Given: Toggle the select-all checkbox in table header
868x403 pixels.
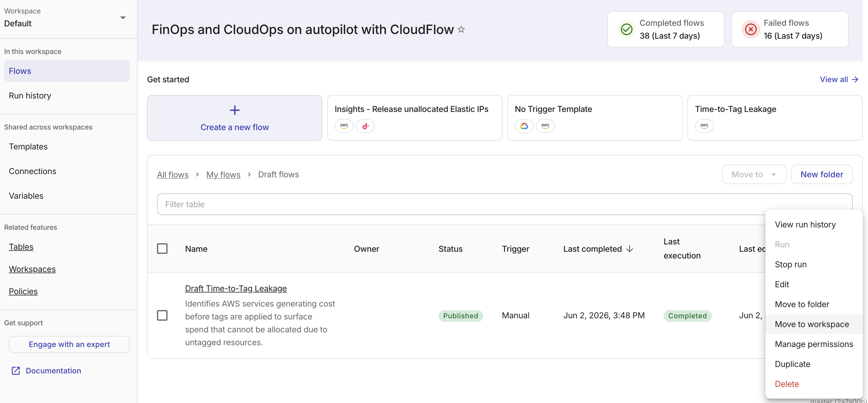Looking at the screenshot, I should point(162,249).
